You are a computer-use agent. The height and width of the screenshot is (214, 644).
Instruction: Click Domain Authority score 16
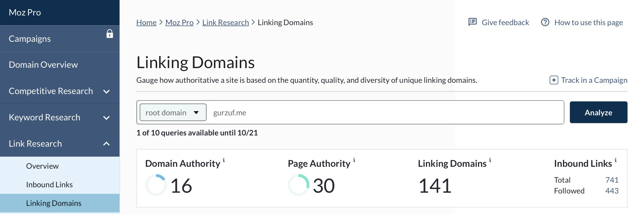(x=181, y=186)
